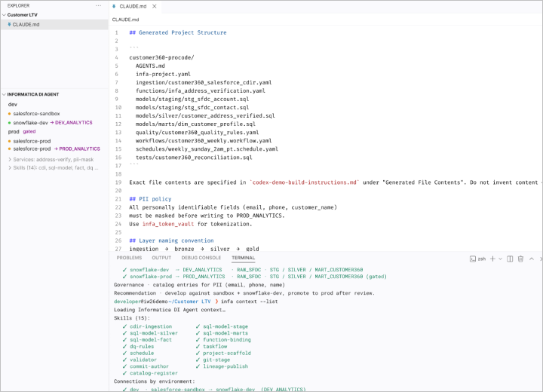Switch to the CLAUDE.md editor tab
543x392 pixels.
tap(133, 6)
